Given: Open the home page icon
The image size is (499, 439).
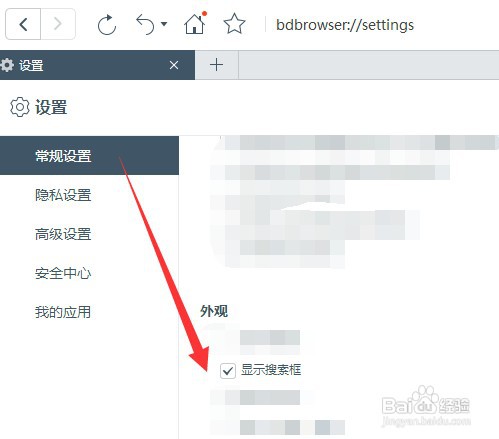Looking at the screenshot, I should click(x=195, y=23).
